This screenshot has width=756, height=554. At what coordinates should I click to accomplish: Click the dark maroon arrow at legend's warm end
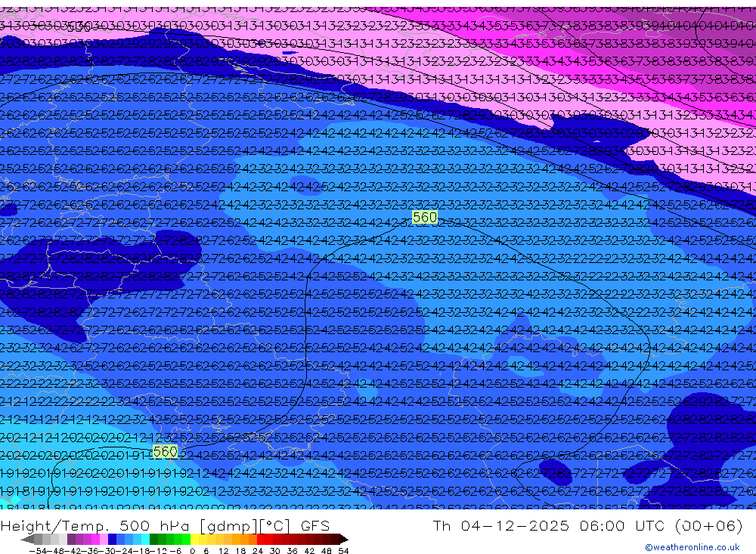[344, 539]
